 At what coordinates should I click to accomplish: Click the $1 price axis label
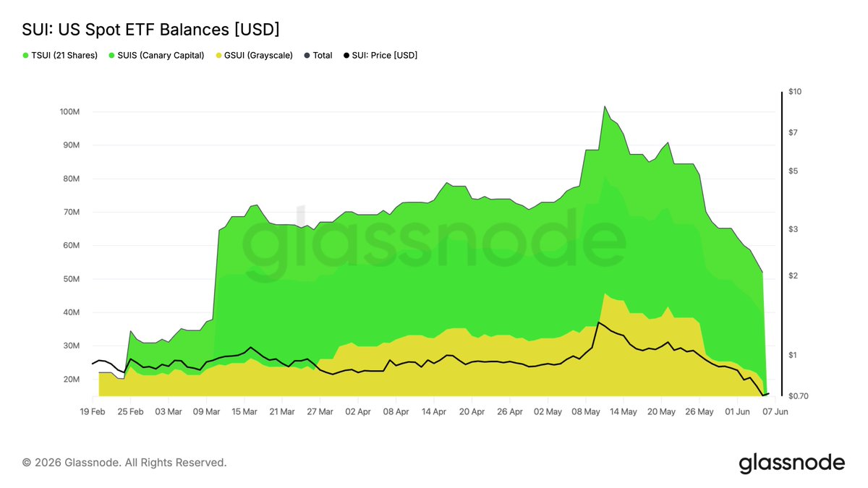click(793, 355)
